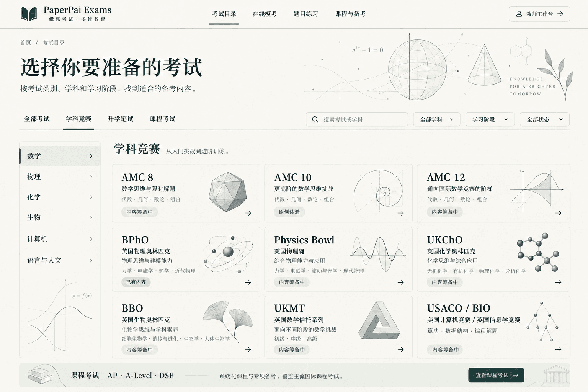Viewport: 588px width, 392px height.
Task: Open the 学习阶段 dropdown
Action: point(490,119)
